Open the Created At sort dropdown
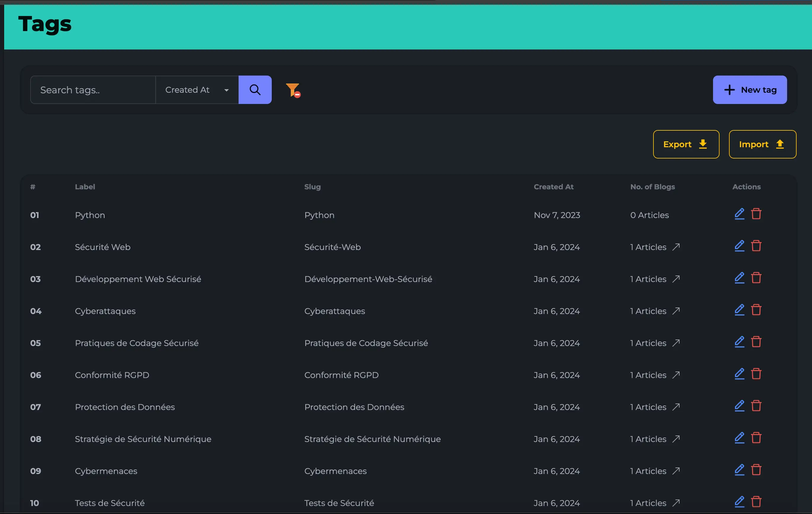The image size is (812, 514). coord(197,90)
